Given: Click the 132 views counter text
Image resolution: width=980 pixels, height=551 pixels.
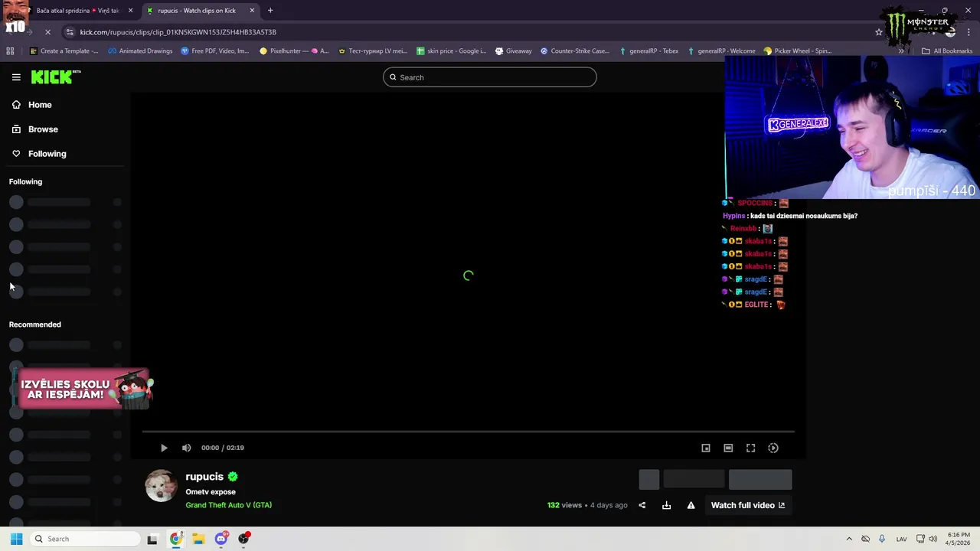Looking at the screenshot, I should pos(564,505).
